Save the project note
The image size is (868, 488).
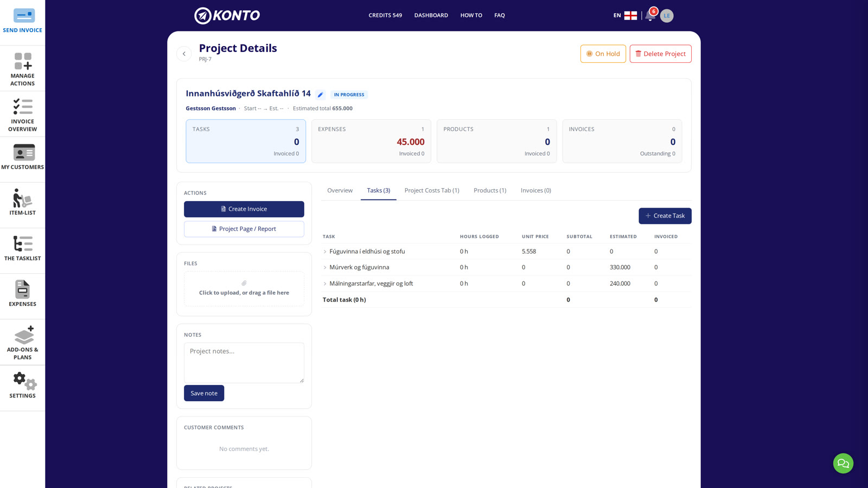pyautogui.click(x=204, y=393)
